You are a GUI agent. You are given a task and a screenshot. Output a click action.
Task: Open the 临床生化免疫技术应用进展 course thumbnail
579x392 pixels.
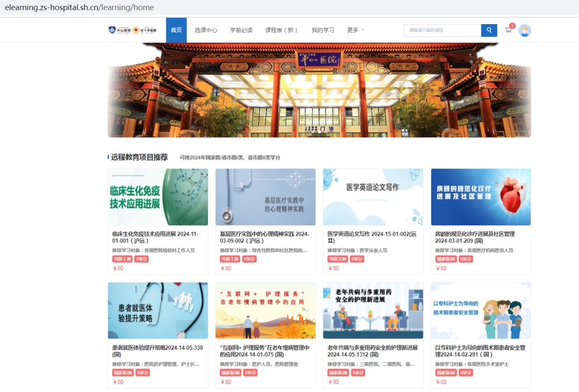coord(158,197)
